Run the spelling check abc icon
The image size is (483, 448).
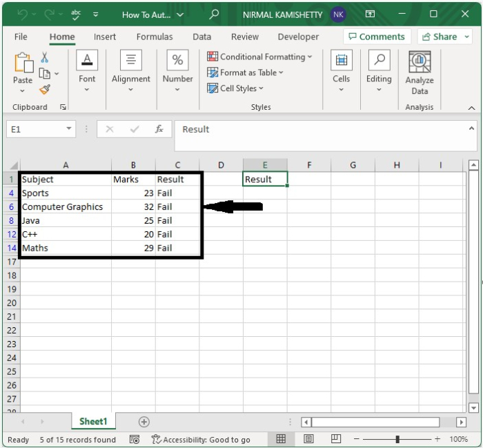(x=76, y=14)
